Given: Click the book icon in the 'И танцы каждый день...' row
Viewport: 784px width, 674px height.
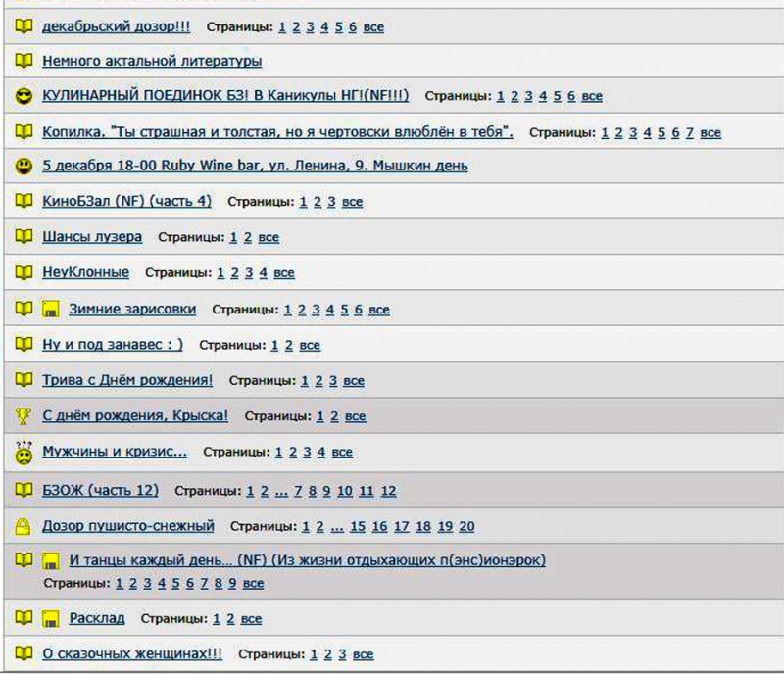Looking at the screenshot, I should pyautogui.click(x=24, y=559).
